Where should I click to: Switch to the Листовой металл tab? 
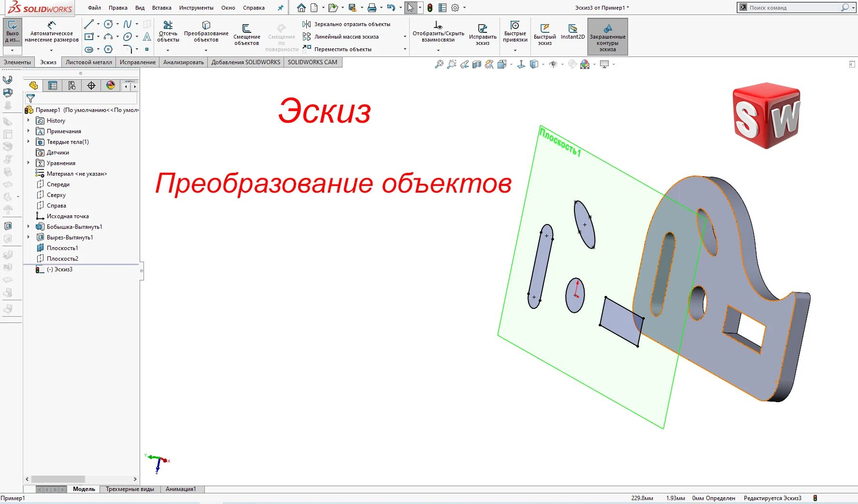point(89,62)
